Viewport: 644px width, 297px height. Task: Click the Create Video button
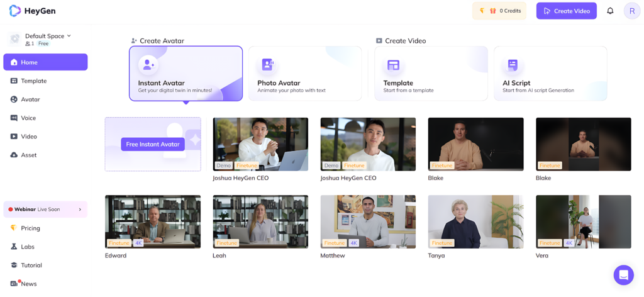tap(567, 11)
